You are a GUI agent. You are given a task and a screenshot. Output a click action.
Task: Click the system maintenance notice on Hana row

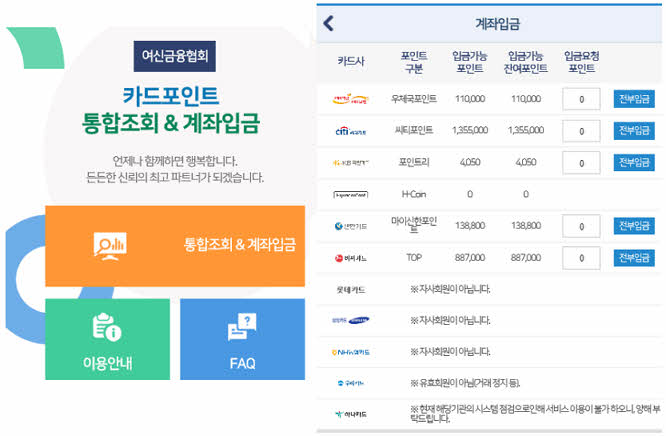[535, 414]
